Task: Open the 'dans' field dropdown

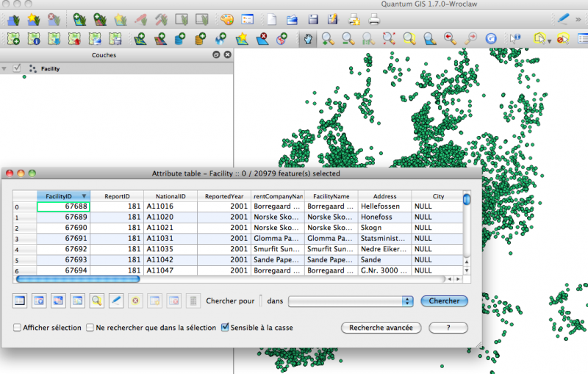Action: [x=351, y=301]
